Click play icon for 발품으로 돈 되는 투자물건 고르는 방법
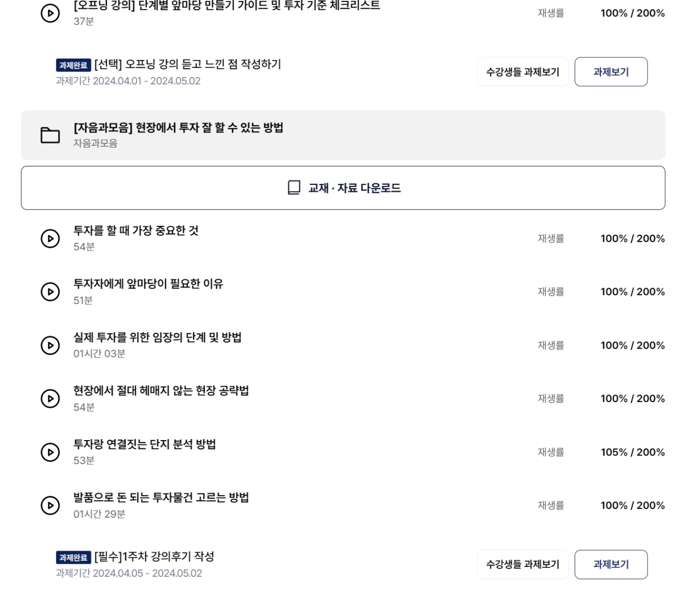The width and height of the screenshot is (700, 606). 50,505
